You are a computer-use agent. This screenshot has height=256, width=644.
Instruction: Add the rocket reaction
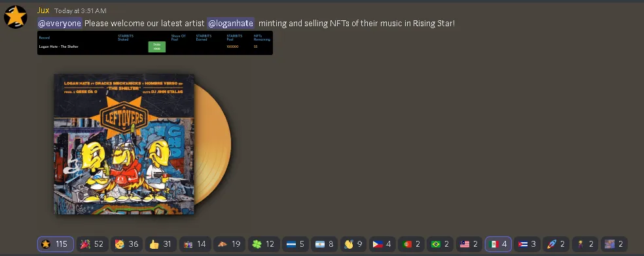click(x=556, y=244)
